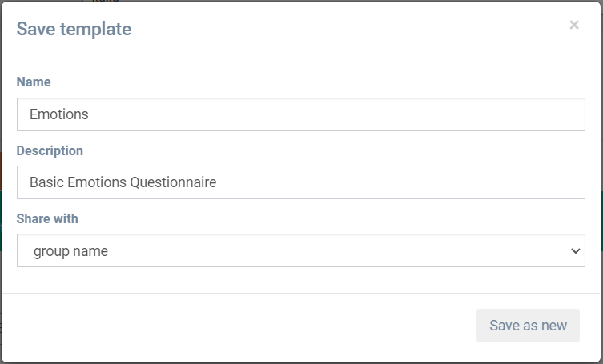Choose who to share the template with

pos(300,251)
